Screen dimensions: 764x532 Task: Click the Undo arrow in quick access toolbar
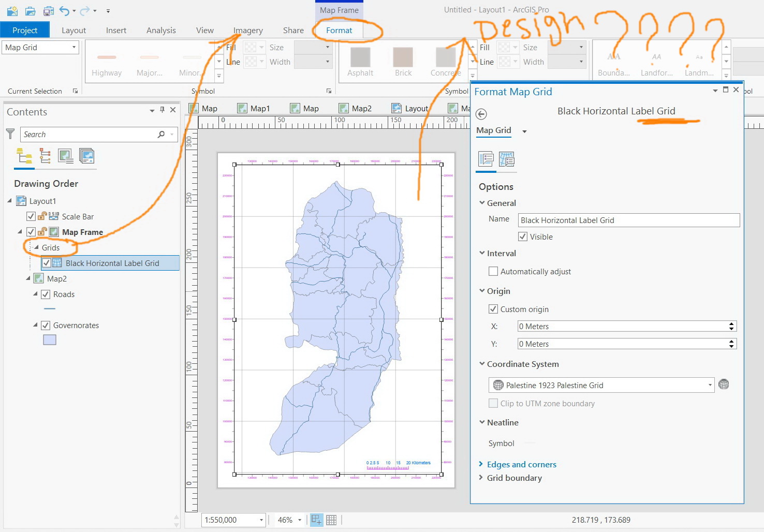tap(64, 10)
